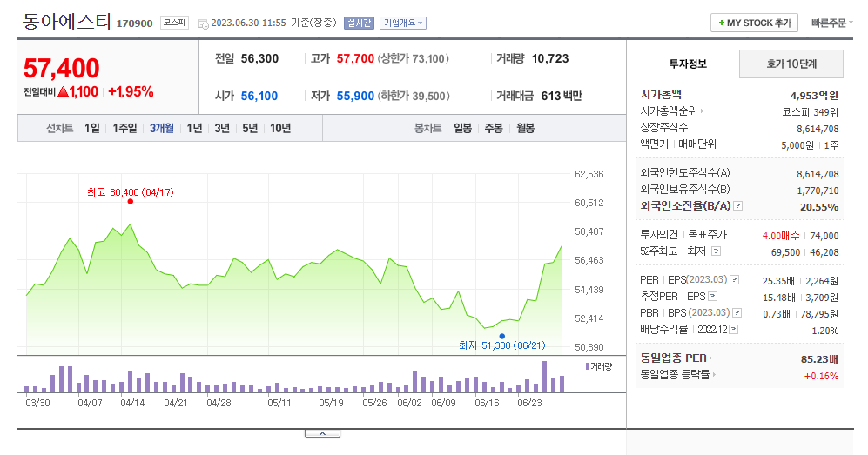Collapse the chart panel with the up chevron

[323, 433]
